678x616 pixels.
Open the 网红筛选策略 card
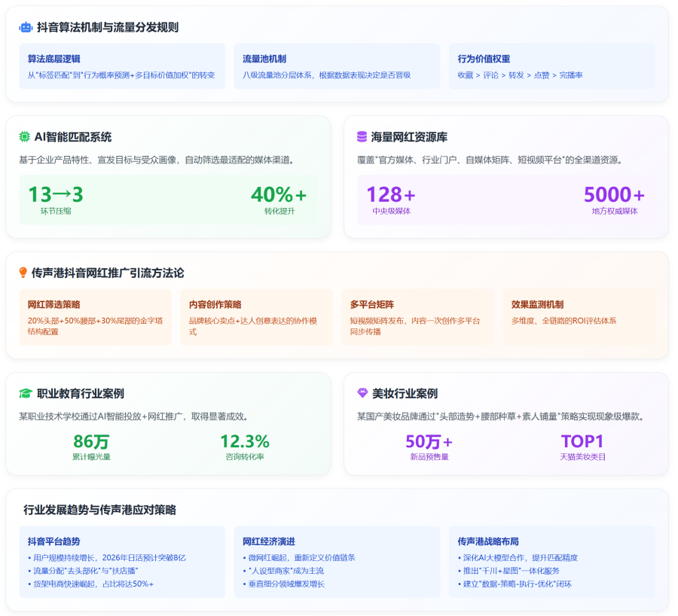click(95, 317)
